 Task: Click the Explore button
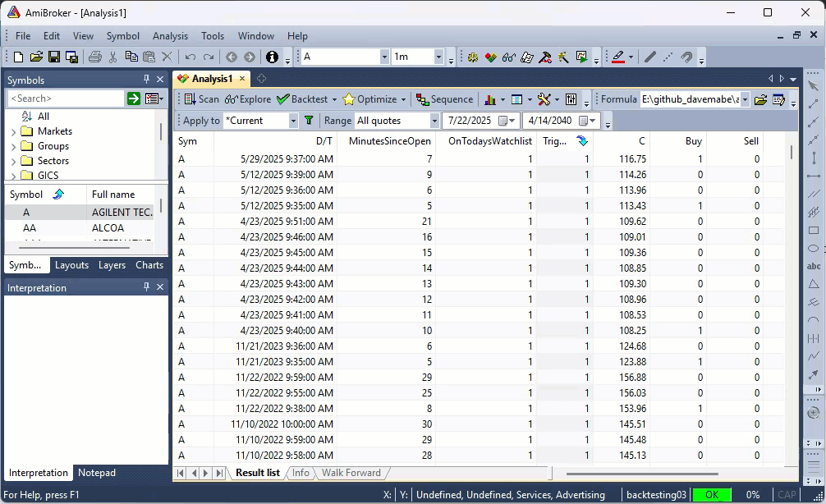[248, 99]
